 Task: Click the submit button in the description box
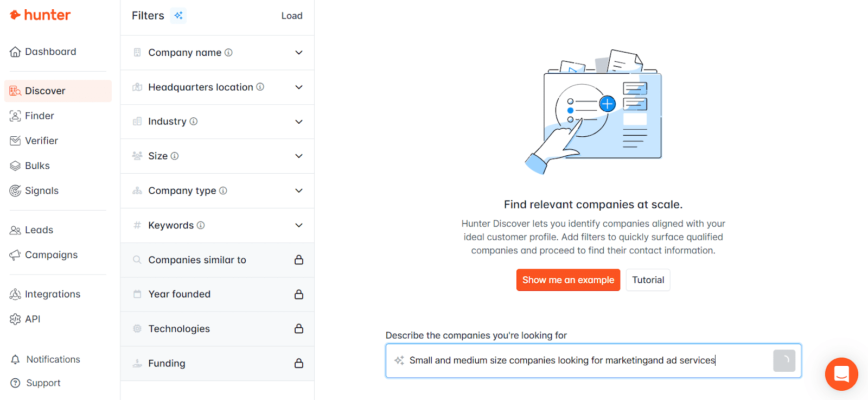[x=784, y=360]
